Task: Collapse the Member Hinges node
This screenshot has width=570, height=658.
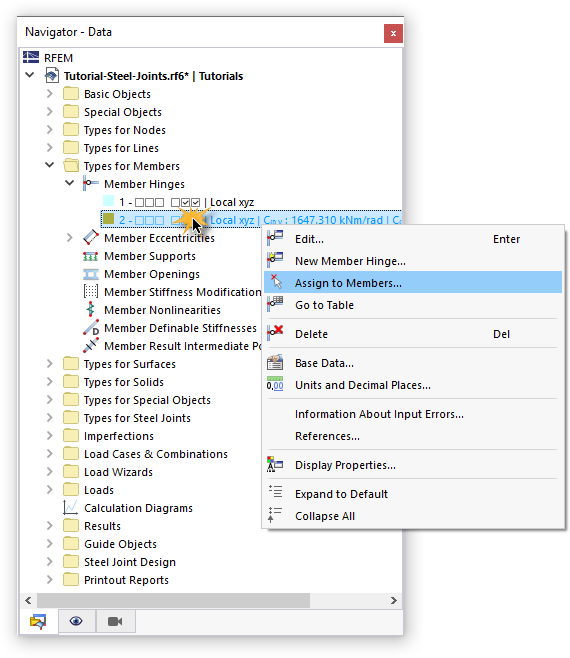Action: pyautogui.click(x=70, y=183)
